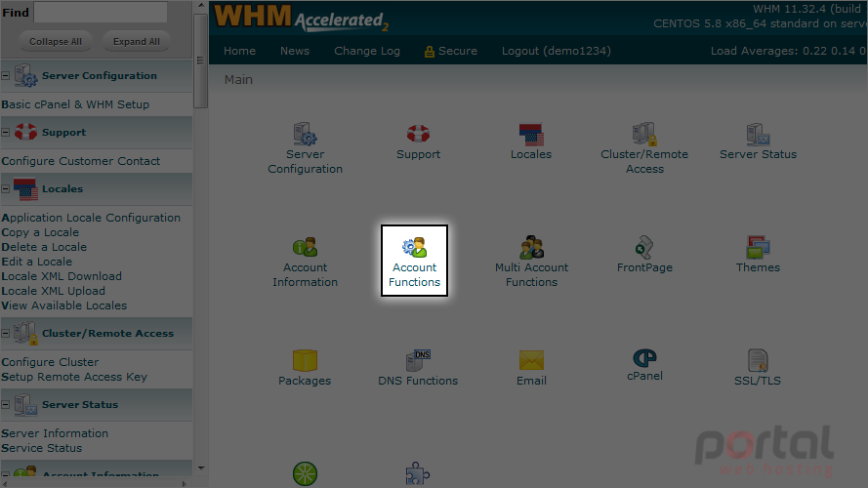
Task: Click the Cluster/Remote Access sidebar icon
Action: point(25,333)
